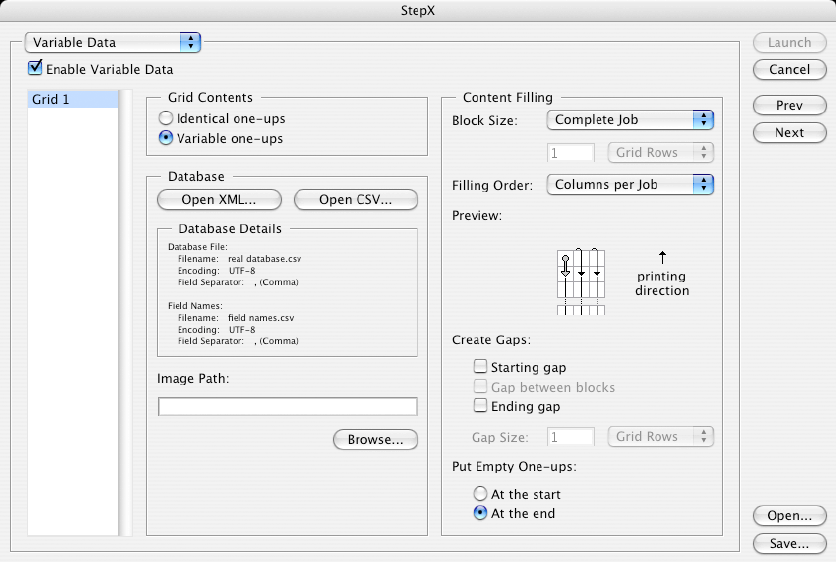Click the Open XML... button

[219, 200]
